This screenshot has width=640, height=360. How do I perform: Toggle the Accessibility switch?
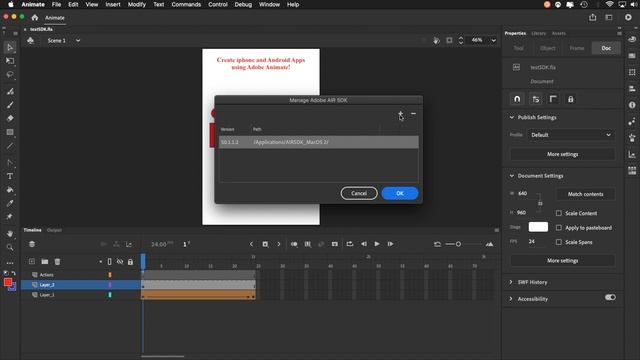click(610, 298)
